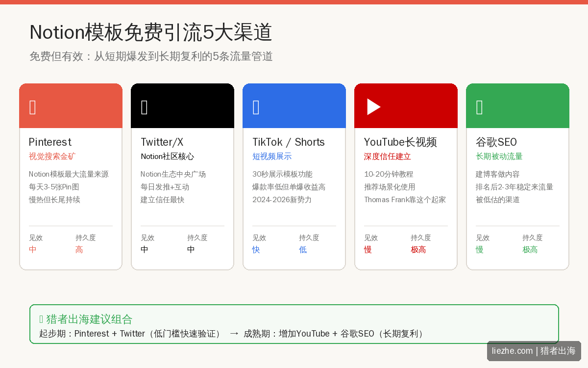588x368 pixels.
Task: Click the line 10-20分钟教程
Action: tap(389, 174)
